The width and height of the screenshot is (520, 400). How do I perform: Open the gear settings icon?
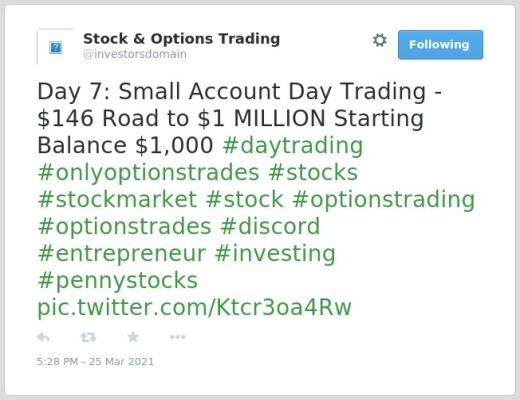(380, 40)
